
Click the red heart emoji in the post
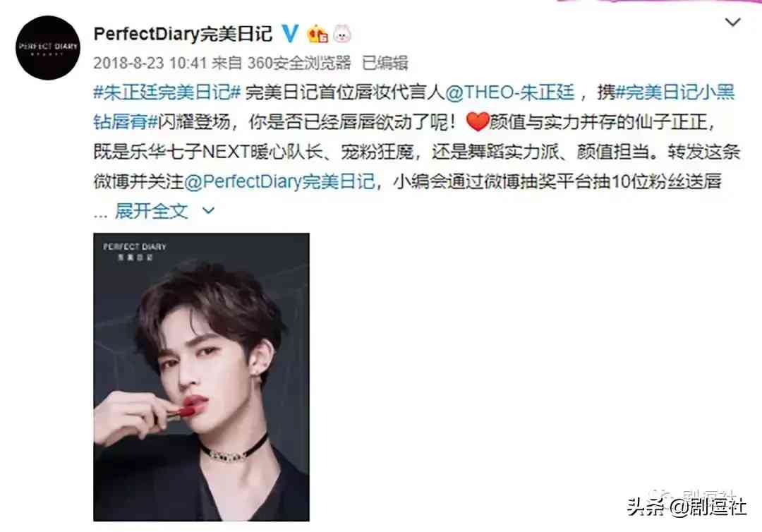[477, 121]
